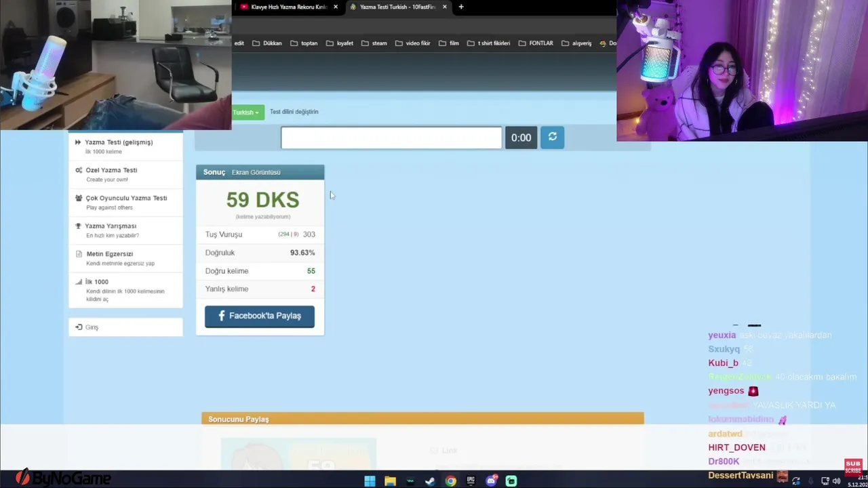Open File Explorer from taskbar

tap(390, 481)
